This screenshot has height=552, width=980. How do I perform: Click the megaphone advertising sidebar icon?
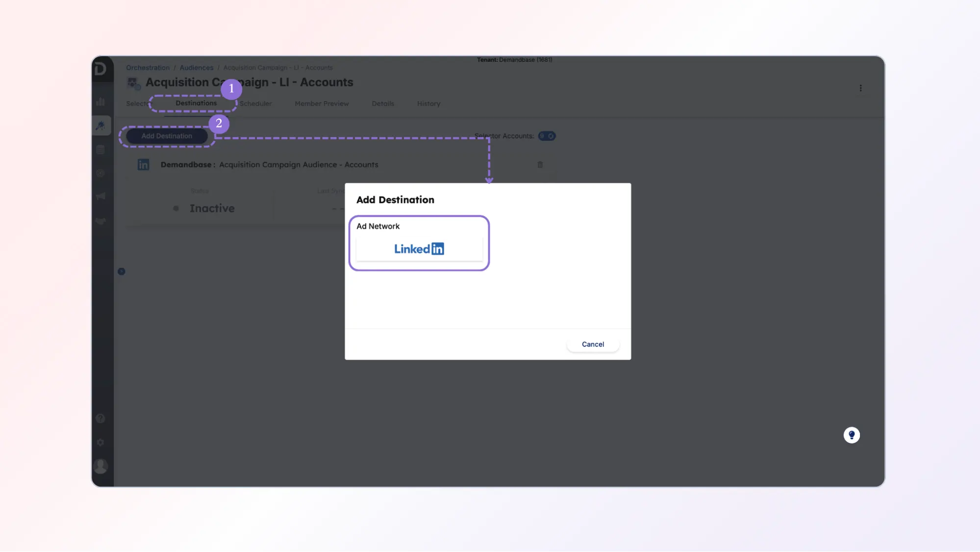click(x=101, y=196)
